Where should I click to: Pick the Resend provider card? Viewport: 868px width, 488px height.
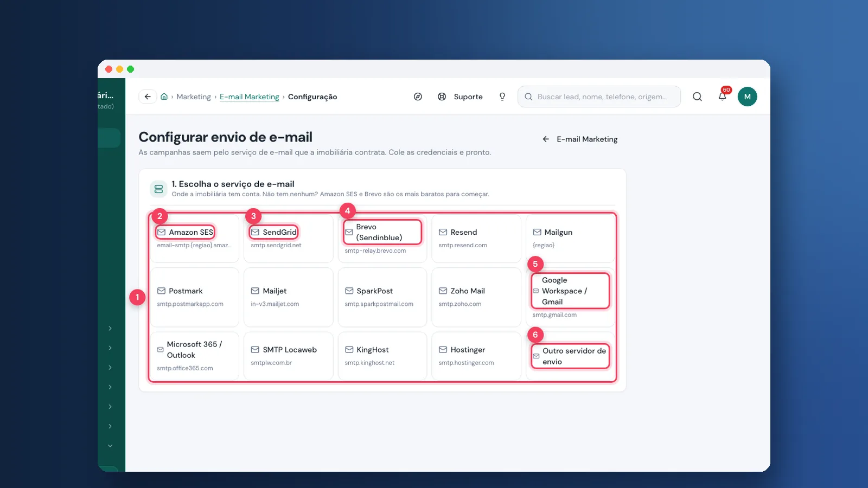pos(476,239)
